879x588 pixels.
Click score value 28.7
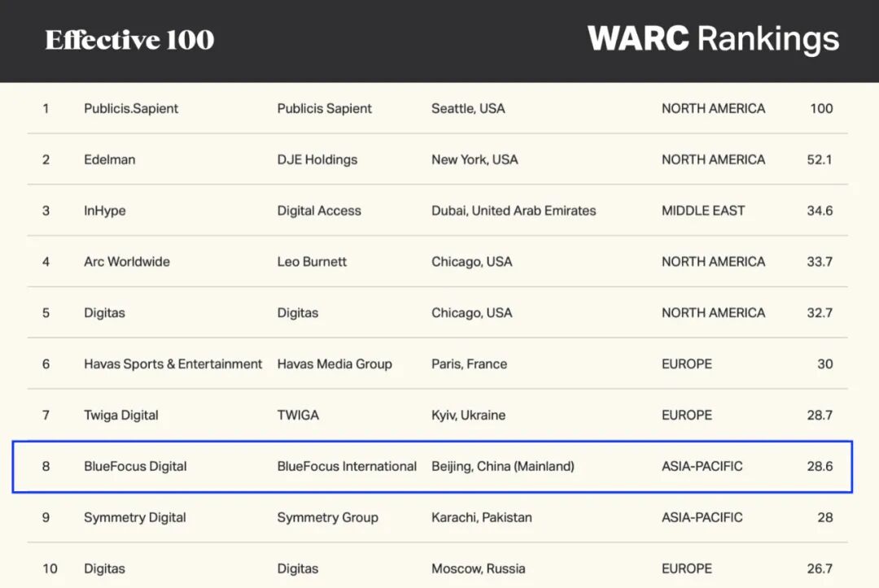[x=820, y=415]
